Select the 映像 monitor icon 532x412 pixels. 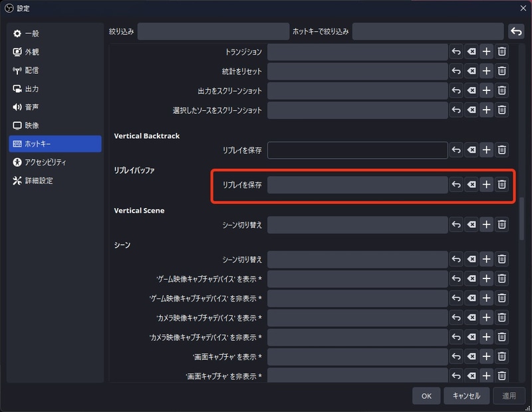18,126
